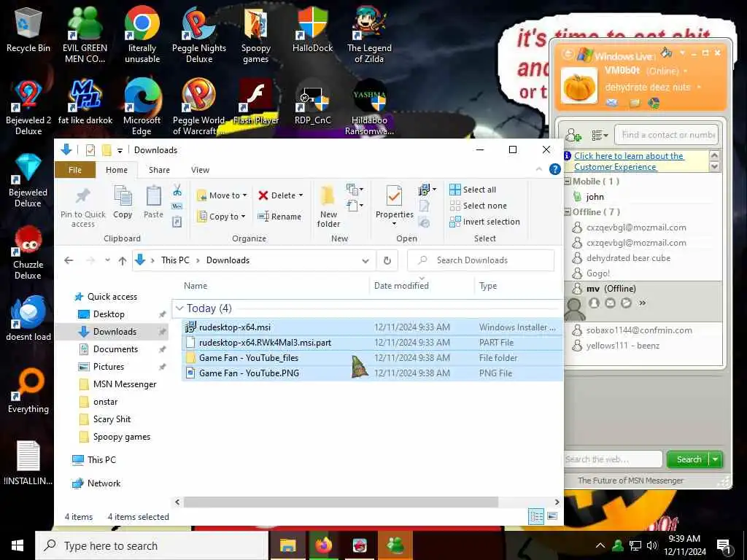Switch to Details view icon in status bar
The height and width of the screenshot is (560, 747).
[536, 516]
